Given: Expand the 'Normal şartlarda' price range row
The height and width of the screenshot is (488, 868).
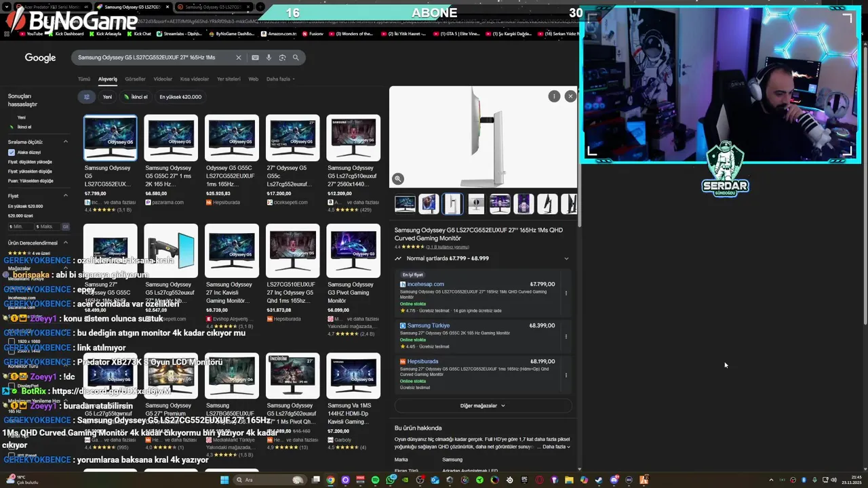Looking at the screenshot, I should click(x=482, y=258).
